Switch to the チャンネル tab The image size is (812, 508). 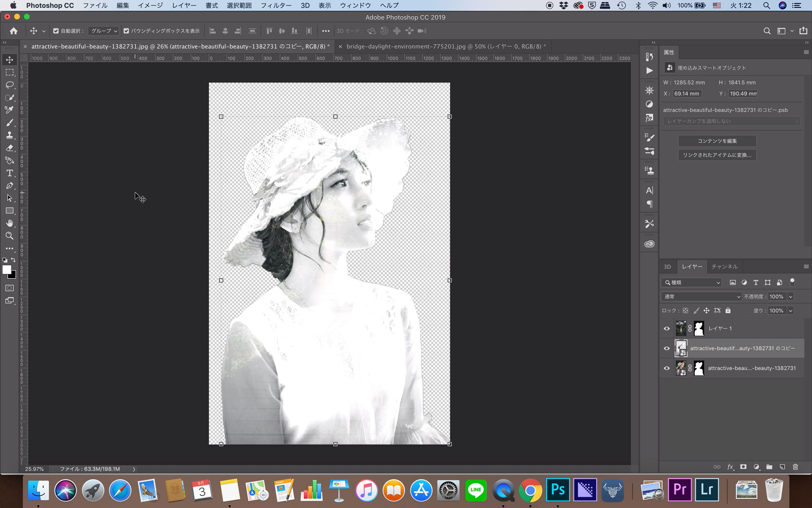tap(724, 266)
